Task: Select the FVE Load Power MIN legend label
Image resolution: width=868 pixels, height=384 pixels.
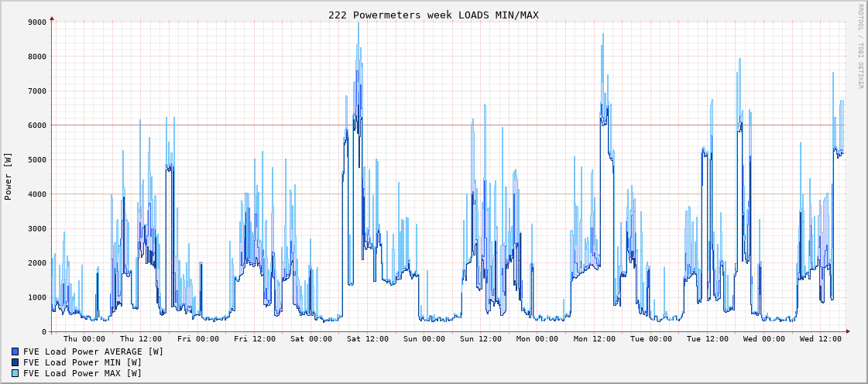Action: [x=82, y=362]
